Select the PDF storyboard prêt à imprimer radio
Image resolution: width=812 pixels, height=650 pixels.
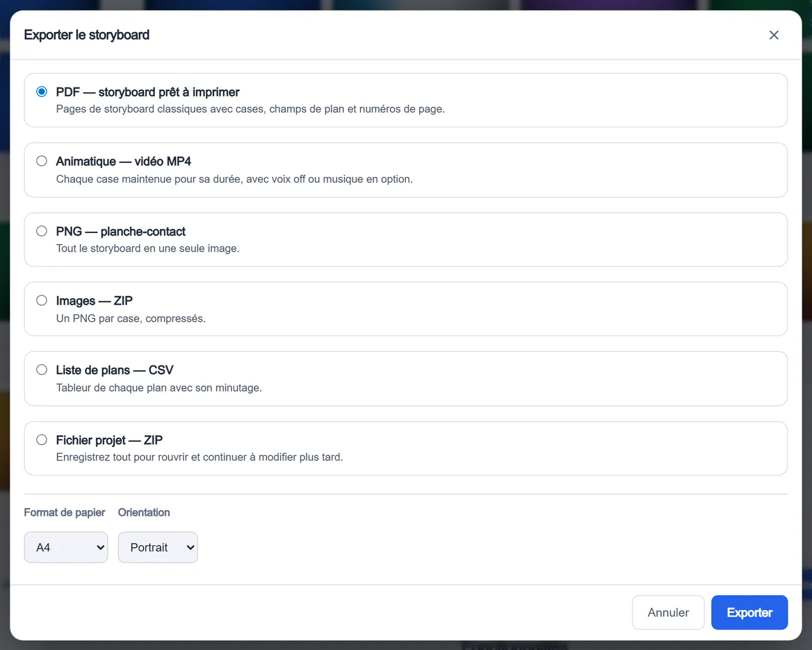click(42, 92)
